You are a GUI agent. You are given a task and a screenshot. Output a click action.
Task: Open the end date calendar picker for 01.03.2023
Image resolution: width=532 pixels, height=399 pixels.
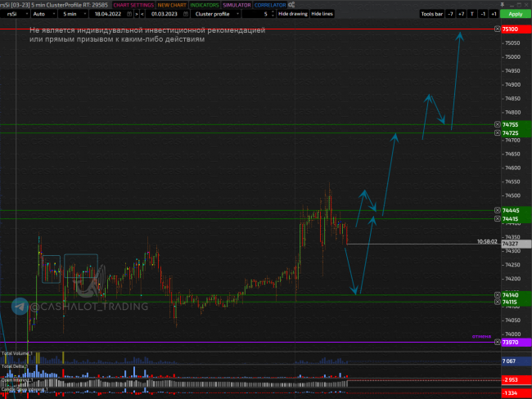[x=186, y=14]
